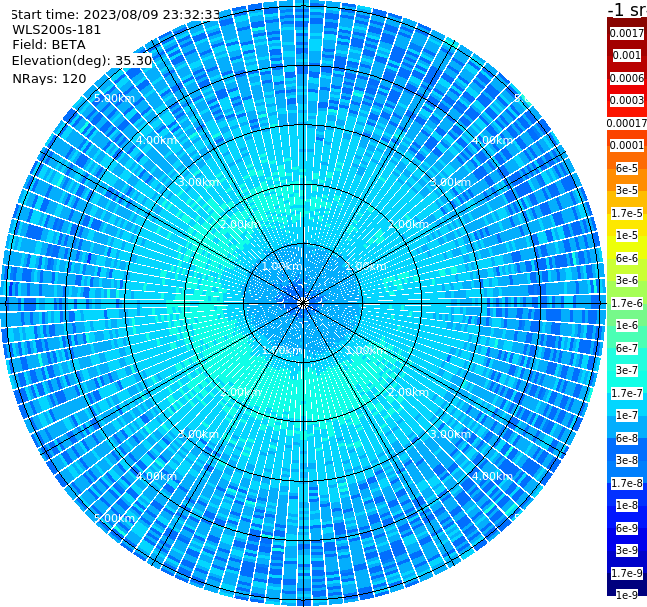This screenshot has width=647, height=607.
Task: Select the lower-right 3.00km range label
Action: coord(450,434)
